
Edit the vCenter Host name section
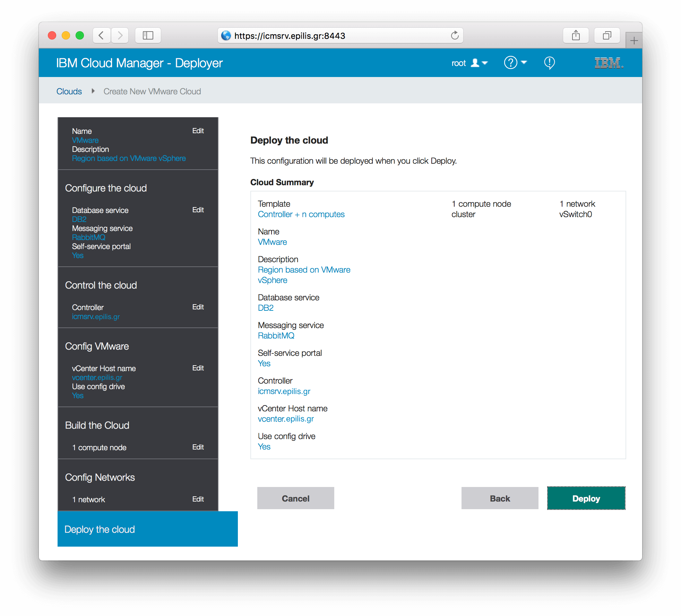coord(198,368)
